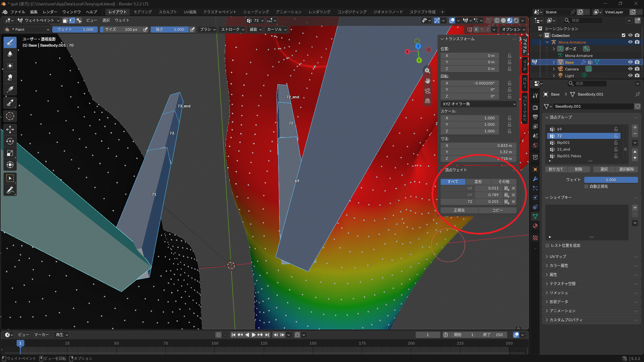The height and width of the screenshot is (362, 644).
Task: Toggle visibility of Mona Armature
Action: pyautogui.click(x=630, y=42)
